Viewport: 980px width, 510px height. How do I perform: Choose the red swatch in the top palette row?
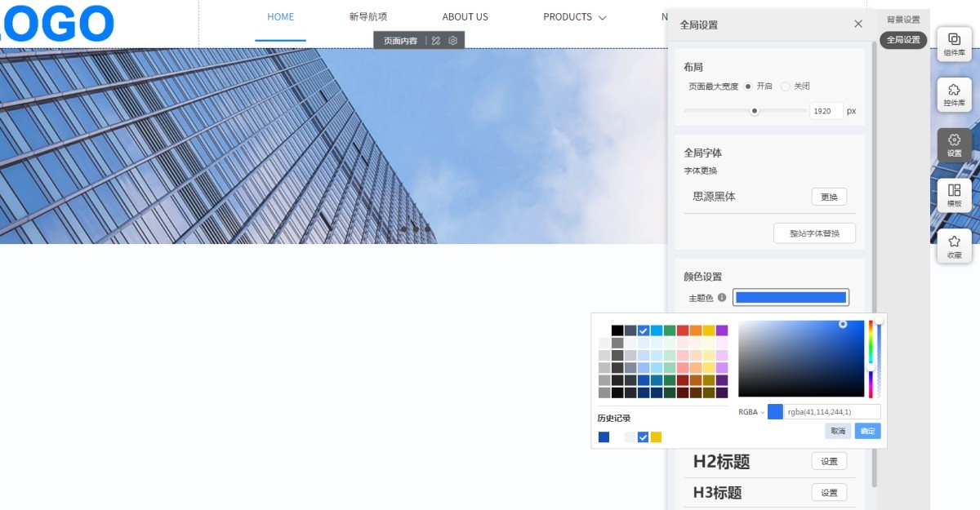(683, 330)
